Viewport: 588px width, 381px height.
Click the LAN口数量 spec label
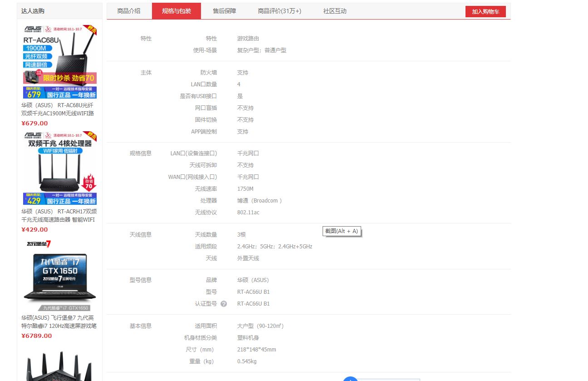coord(204,84)
